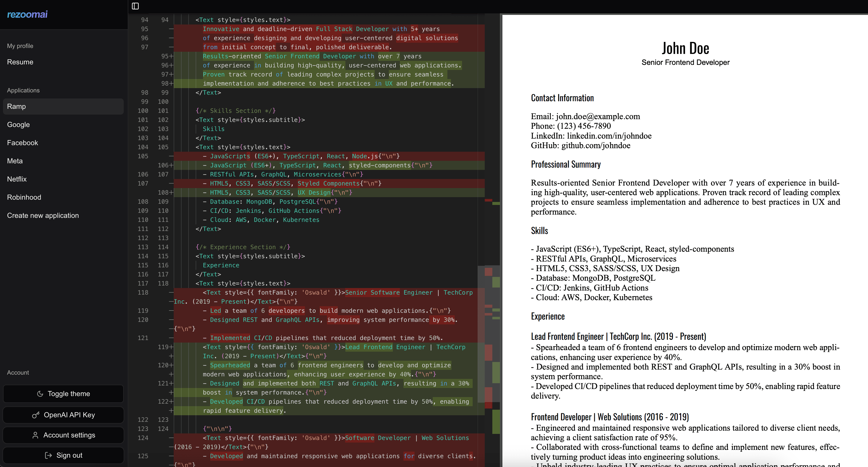Select Meta from the Applications list
The height and width of the screenshot is (467, 868).
(x=15, y=161)
